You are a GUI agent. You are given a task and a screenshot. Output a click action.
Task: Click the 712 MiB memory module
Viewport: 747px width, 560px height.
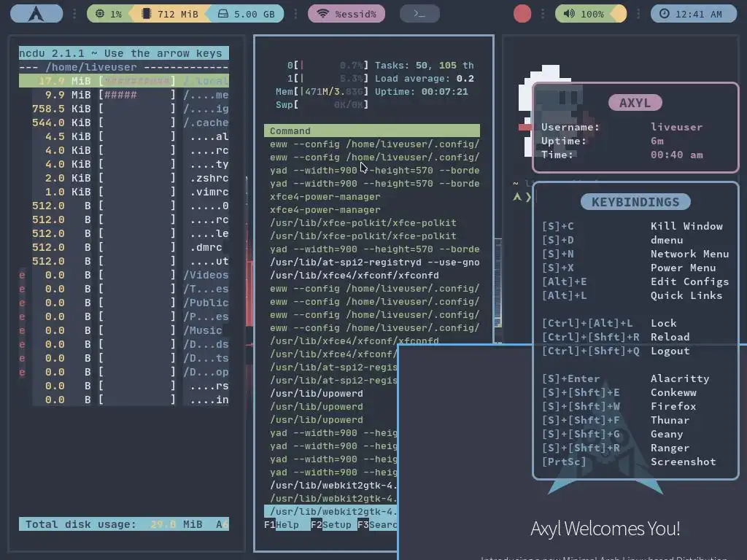171,14
